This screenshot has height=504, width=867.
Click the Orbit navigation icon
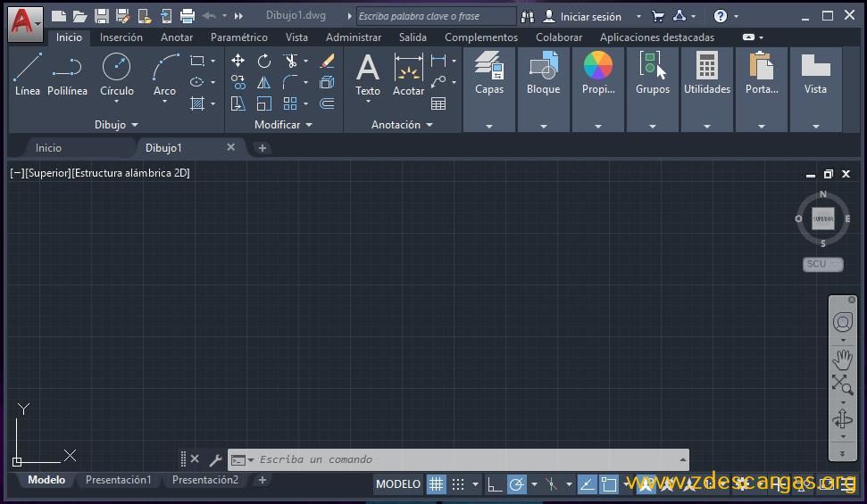coord(843,419)
